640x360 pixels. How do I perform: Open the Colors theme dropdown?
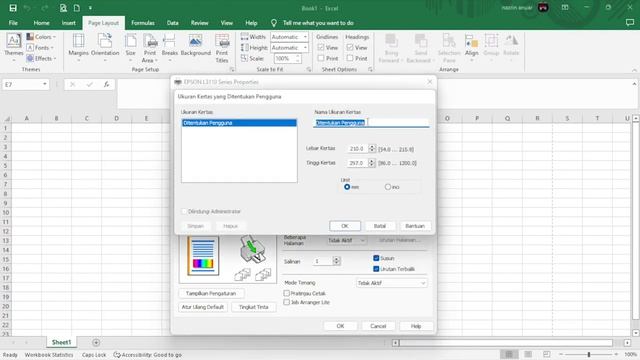pyautogui.click(x=42, y=37)
